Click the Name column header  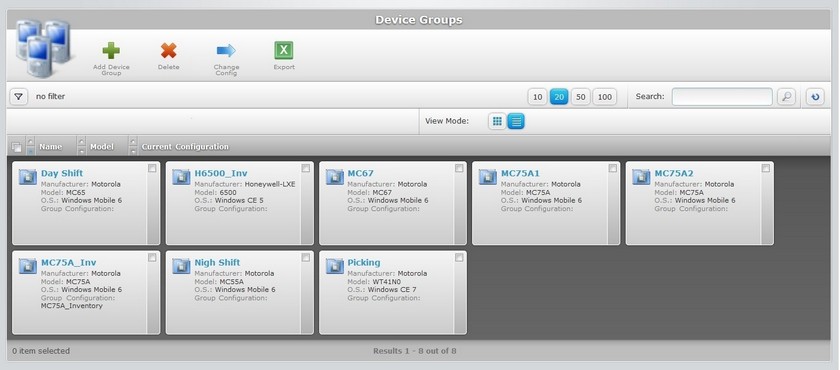pyautogui.click(x=50, y=147)
